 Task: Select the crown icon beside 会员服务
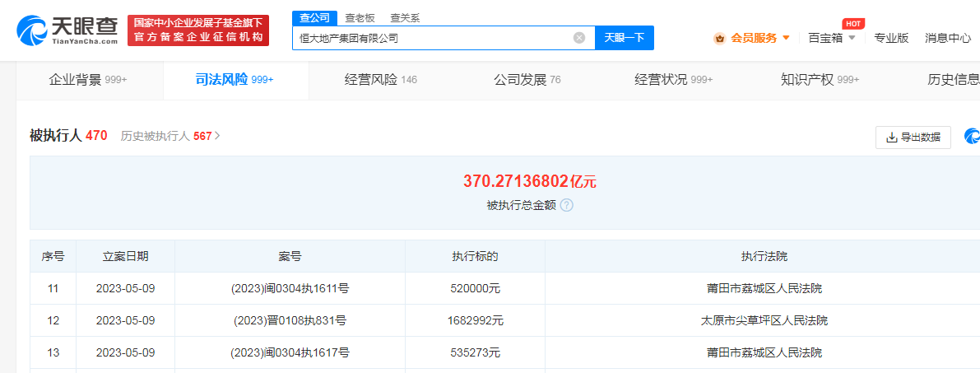pyautogui.click(x=719, y=38)
